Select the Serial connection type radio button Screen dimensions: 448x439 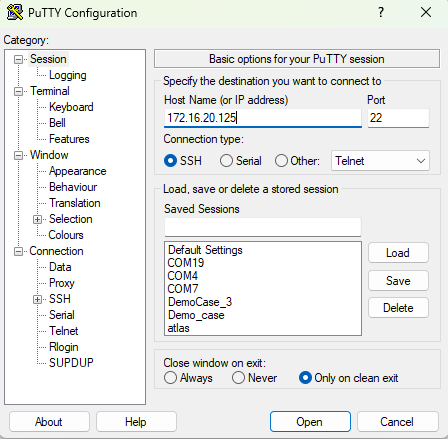tap(226, 161)
